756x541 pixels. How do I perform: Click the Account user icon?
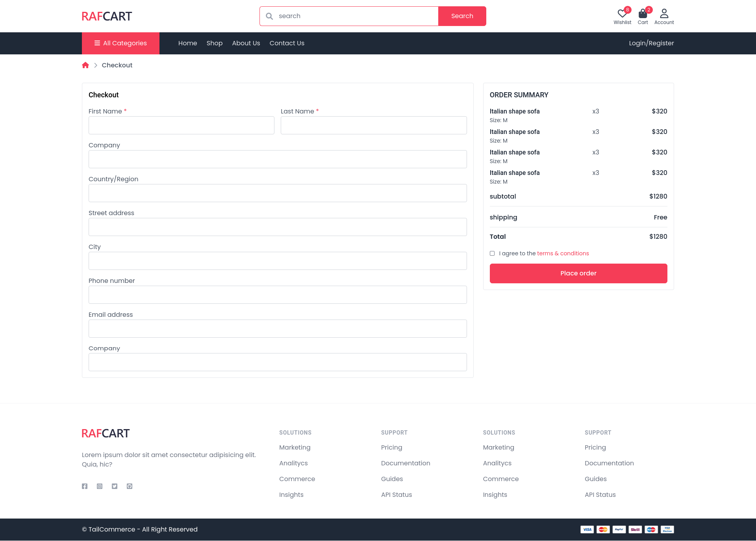coord(664,14)
